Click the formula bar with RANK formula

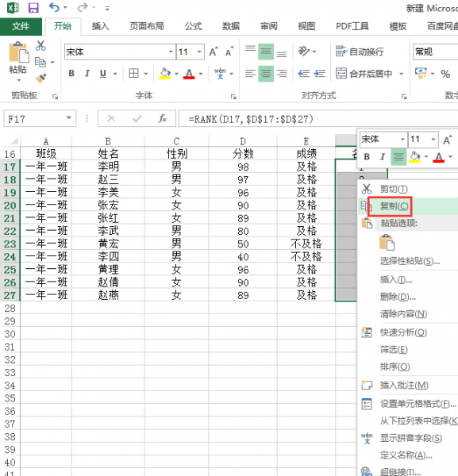click(318, 119)
